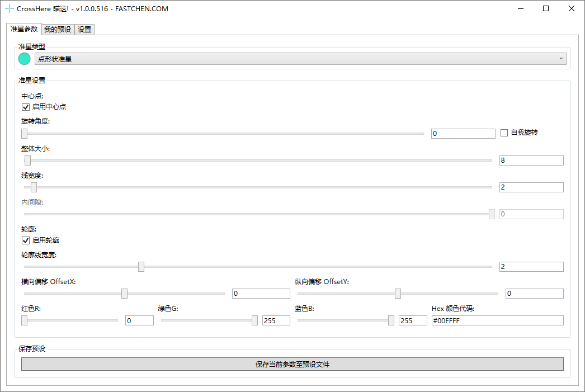Click the 纵向偏移 OffsetY slider thumb
Screen dimensions: 585x392
click(398, 294)
